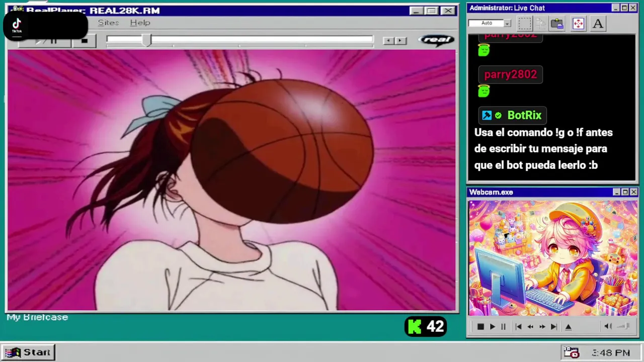Viewport: 644px width, 362px height.
Task: Open the Help menu in RealPlayer
Action: click(x=140, y=23)
